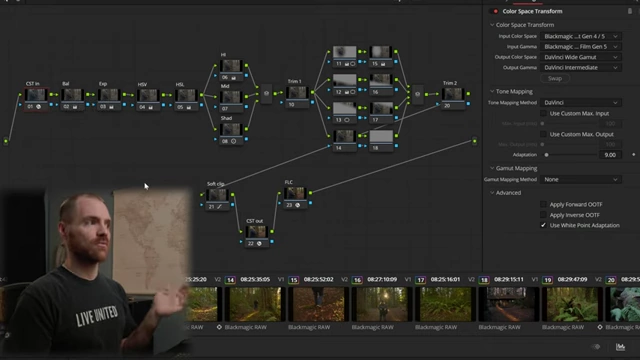Click the keyframe icon left of the scopes icon

tap(597, 347)
